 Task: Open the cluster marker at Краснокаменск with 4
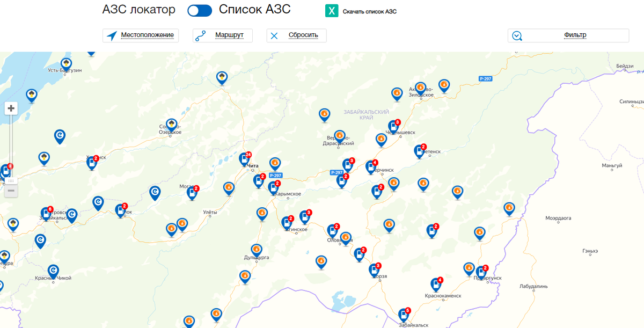tap(436, 285)
